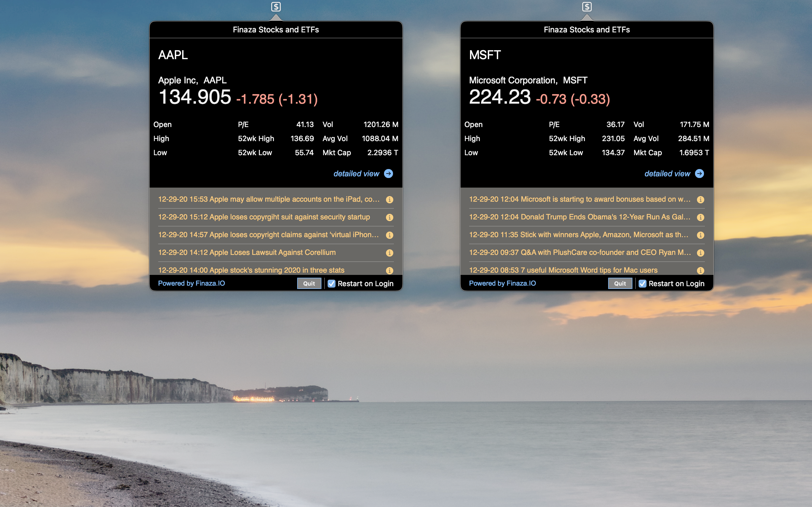Click info icon for PlushCare co-founder Q&A
Viewport: 812px width, 507px height.
[700, 253]
